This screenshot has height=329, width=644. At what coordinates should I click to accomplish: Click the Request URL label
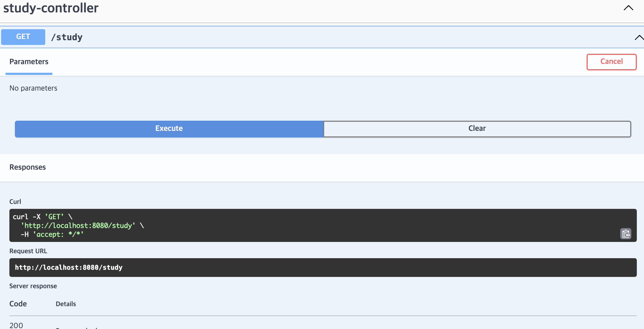[28, 251]
